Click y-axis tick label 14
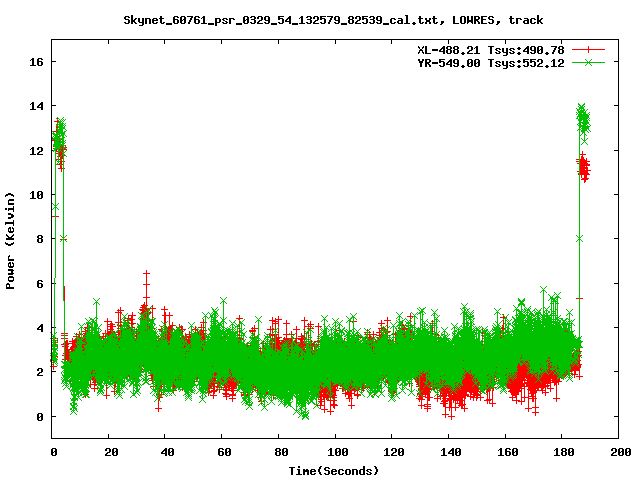The width and height of the screenshot is (640, 480). coord(36,106)
